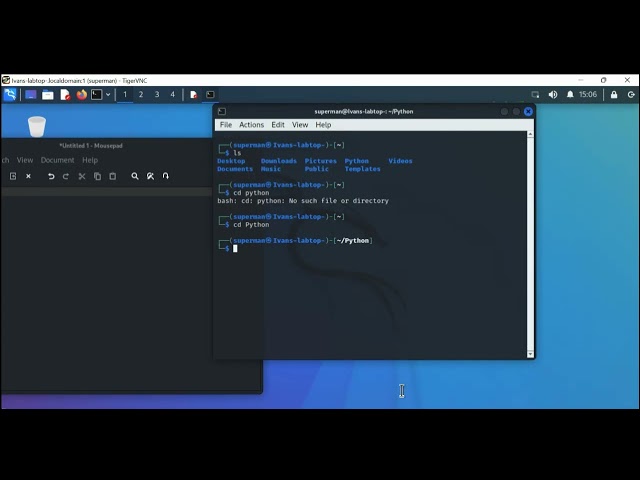Open the terminal launcher panel icon
640x480 pixels.
point(97,95)
